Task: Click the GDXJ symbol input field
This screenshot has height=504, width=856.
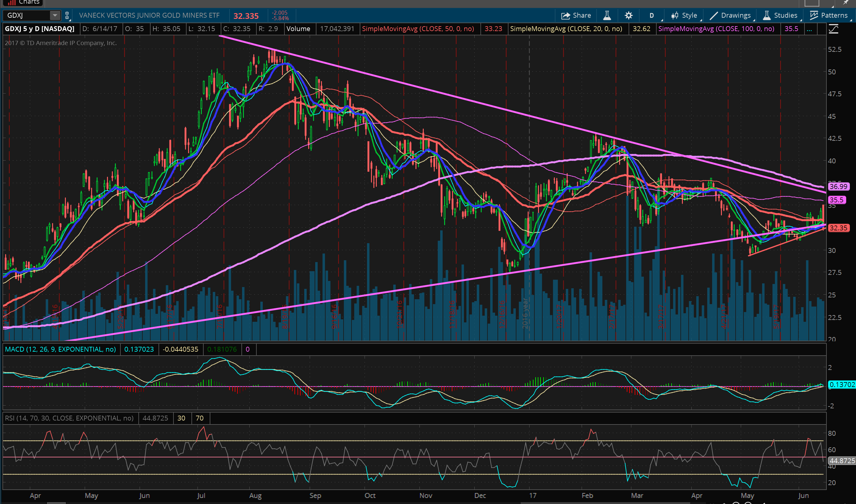Action: click(x=27, y=16)
